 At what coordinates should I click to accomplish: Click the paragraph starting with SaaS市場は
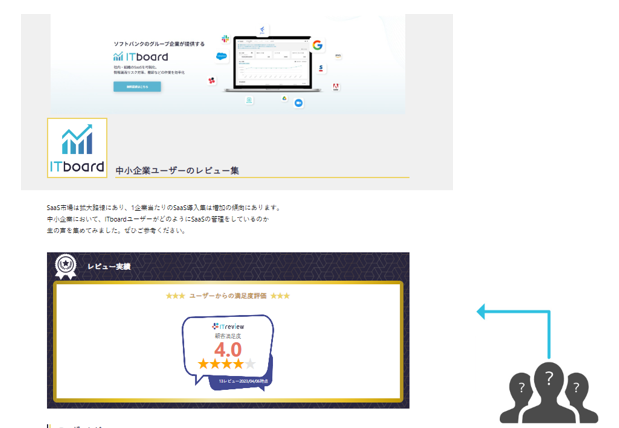coord(164,219)
